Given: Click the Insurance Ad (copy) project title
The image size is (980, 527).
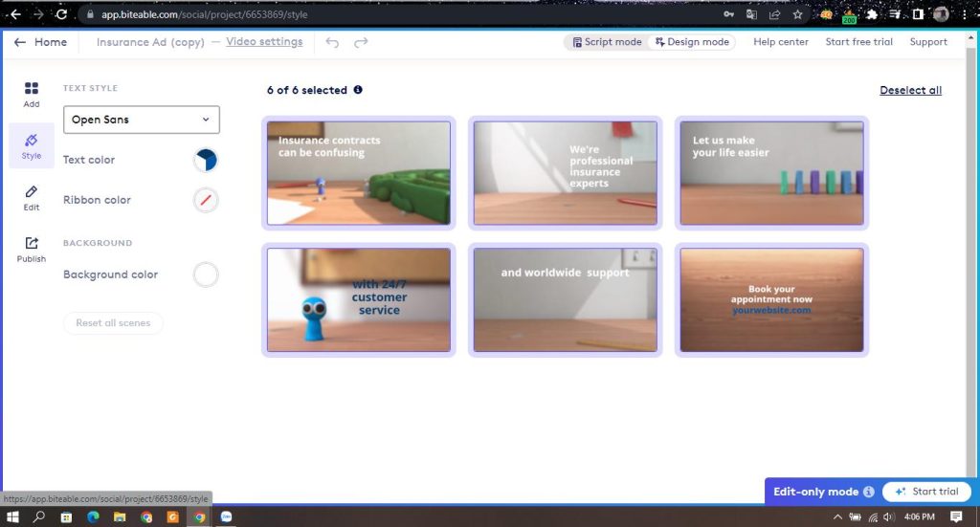Looking at the screenshot, I should coord(150,42).
